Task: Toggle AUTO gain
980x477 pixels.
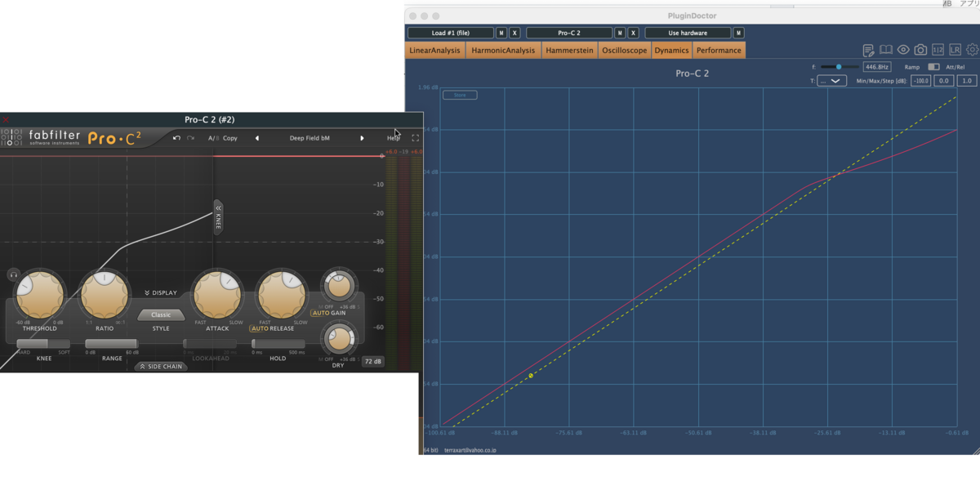Action: pyautogui.click(x=320, y=313)
